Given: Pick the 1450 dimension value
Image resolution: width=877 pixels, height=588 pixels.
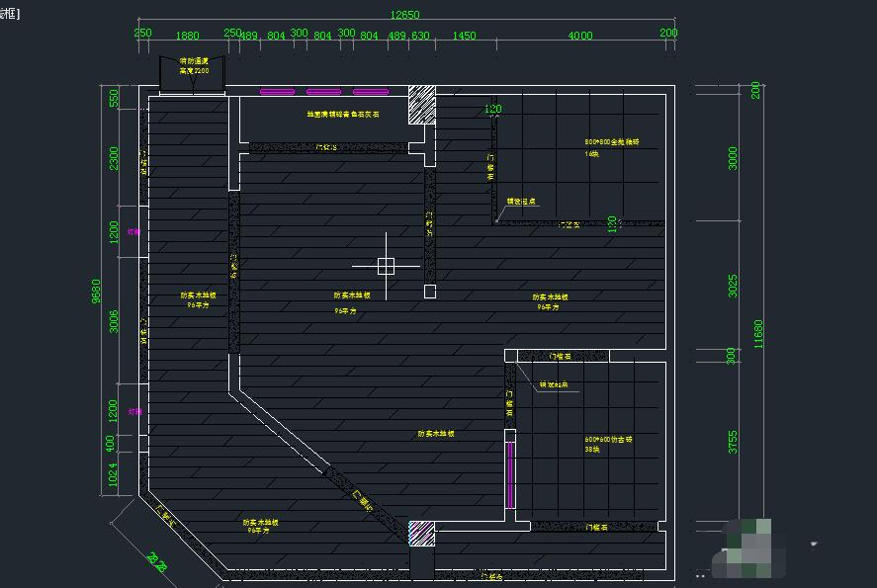Looking at the screenshot, I should [x=464, y=36].
